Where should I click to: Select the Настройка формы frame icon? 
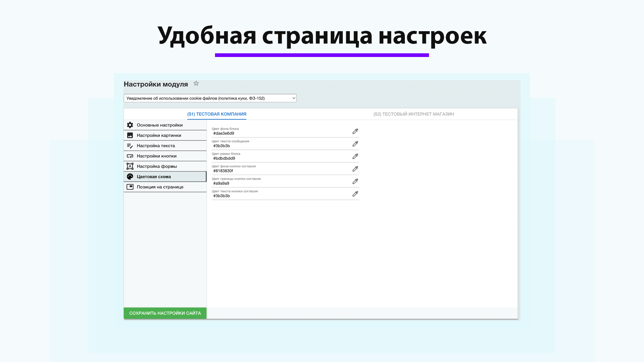[130, 166]
